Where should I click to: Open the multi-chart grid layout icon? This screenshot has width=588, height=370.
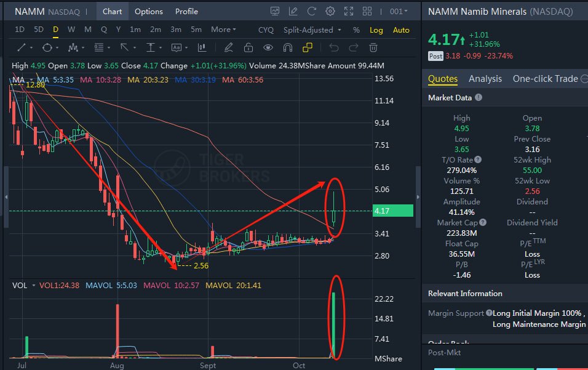tap(367, 11)
